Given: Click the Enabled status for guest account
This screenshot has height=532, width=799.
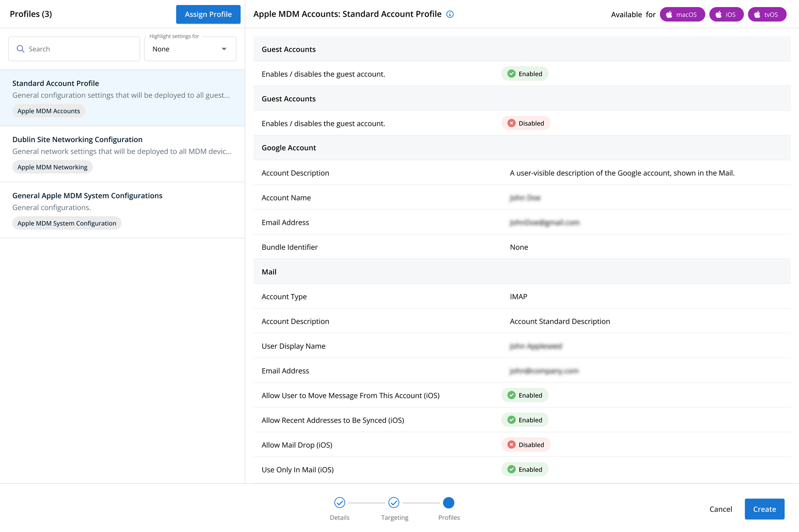Looking at the screenshot, I should [525, 74].
